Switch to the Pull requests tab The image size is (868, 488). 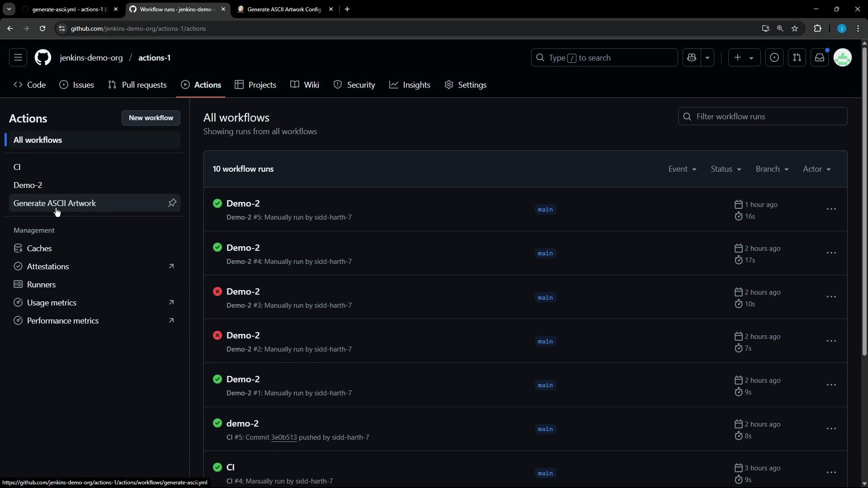tap(137, 85)
